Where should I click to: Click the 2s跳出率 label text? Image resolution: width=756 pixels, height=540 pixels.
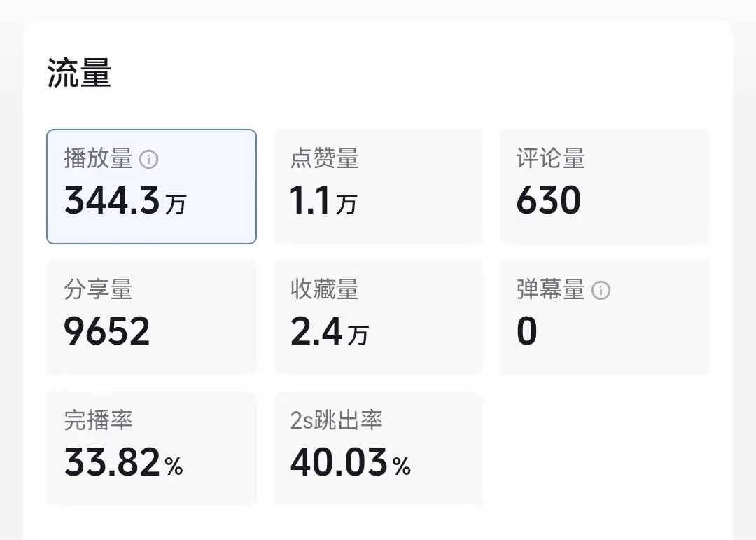(x=337, y=420)
